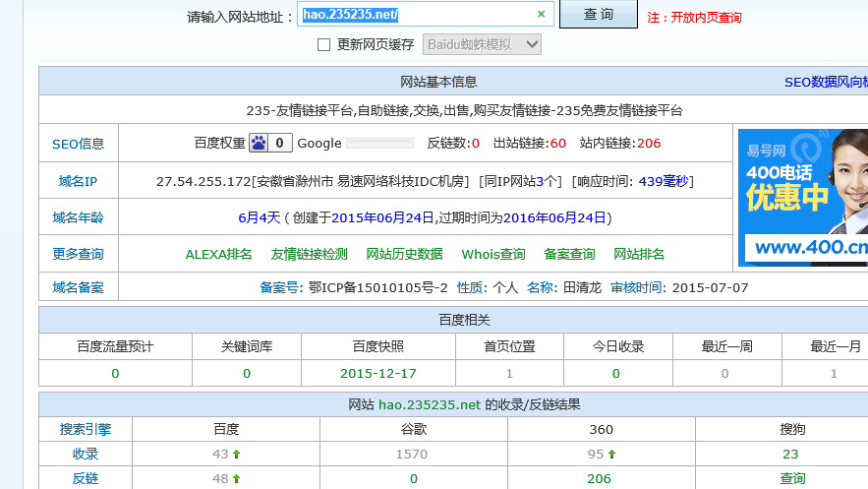Go to 网站历史数据
Image resolution: width=868 pixels, height=489 pixels.
coord(404,254)
